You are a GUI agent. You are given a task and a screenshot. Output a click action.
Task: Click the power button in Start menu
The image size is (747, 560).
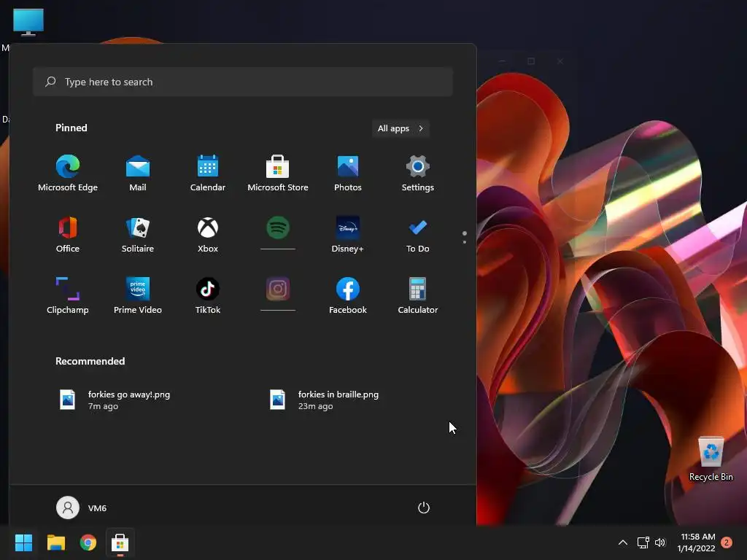[x=424, y=507]
